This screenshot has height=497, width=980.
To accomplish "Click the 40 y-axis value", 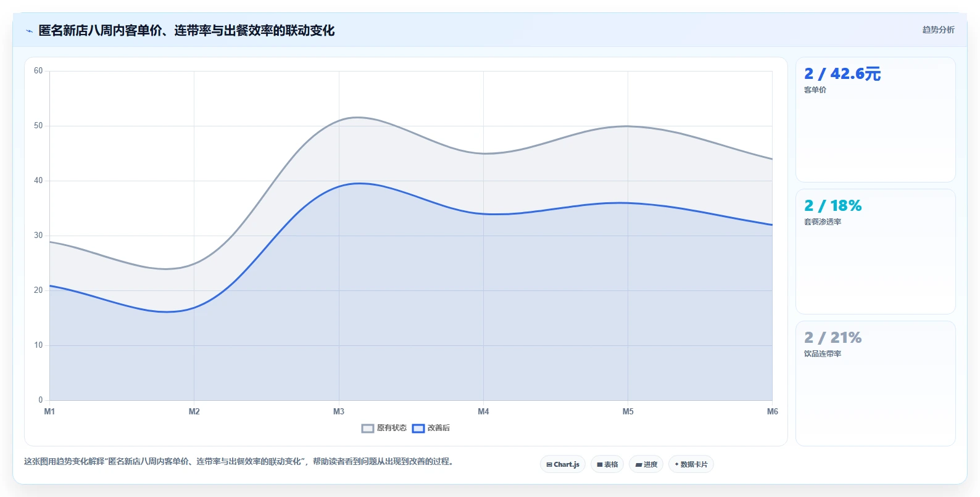I will coord(38,181).
